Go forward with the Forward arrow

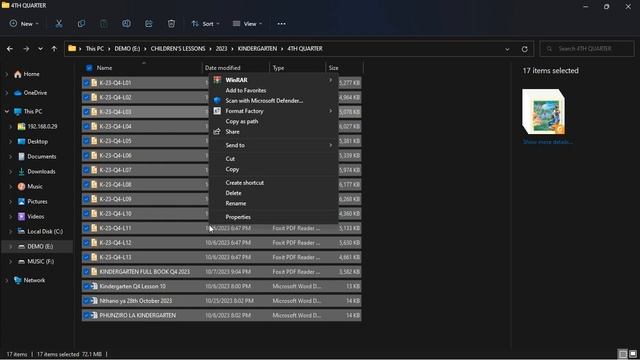click(x=26, y=49)
